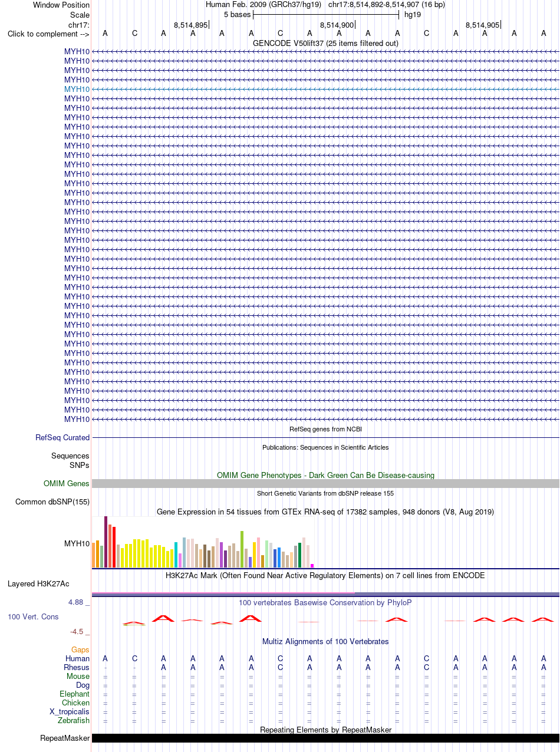560x752 pixels.
Task: Select the 'Mouse' alignment species label
Action: coord(78,677)
